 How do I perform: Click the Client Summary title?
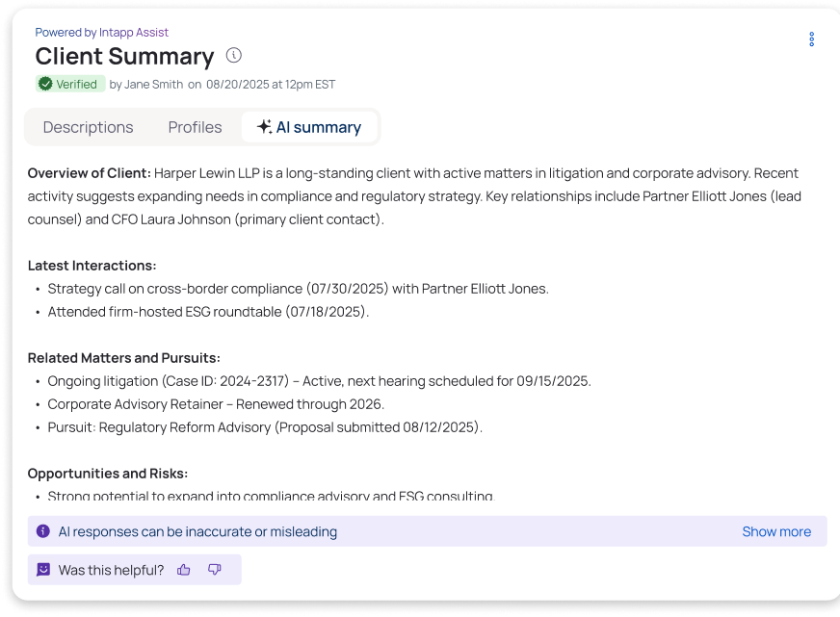pos(124,56)
